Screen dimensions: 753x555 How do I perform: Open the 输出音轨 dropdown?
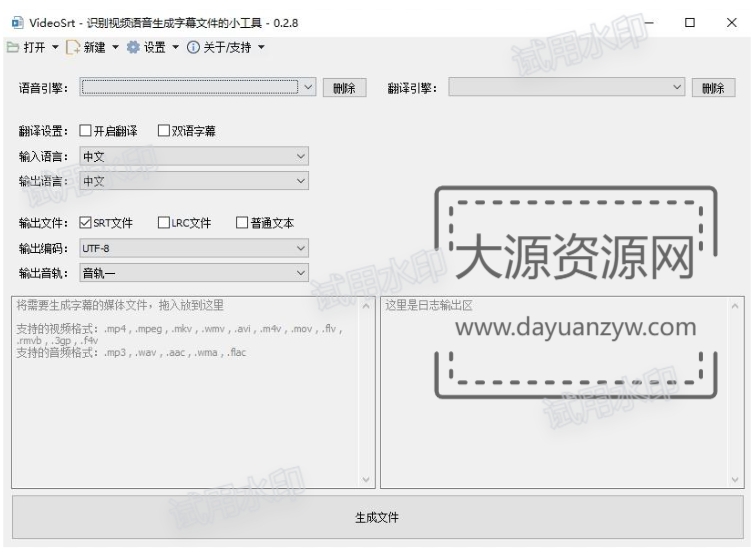(194, 273)
